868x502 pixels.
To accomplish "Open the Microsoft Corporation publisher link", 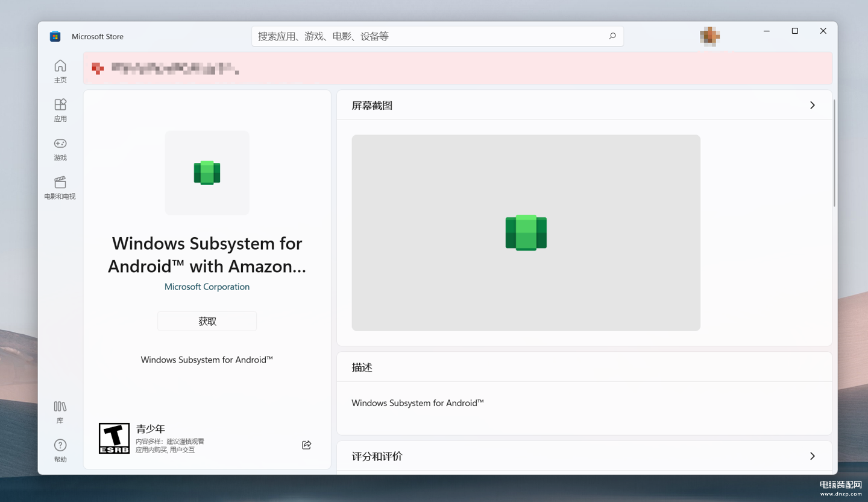I will click(x=207, y=287).
